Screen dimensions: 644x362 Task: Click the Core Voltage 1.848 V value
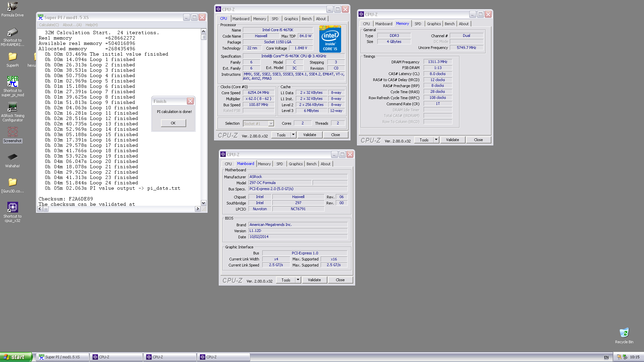coord(301,48)
